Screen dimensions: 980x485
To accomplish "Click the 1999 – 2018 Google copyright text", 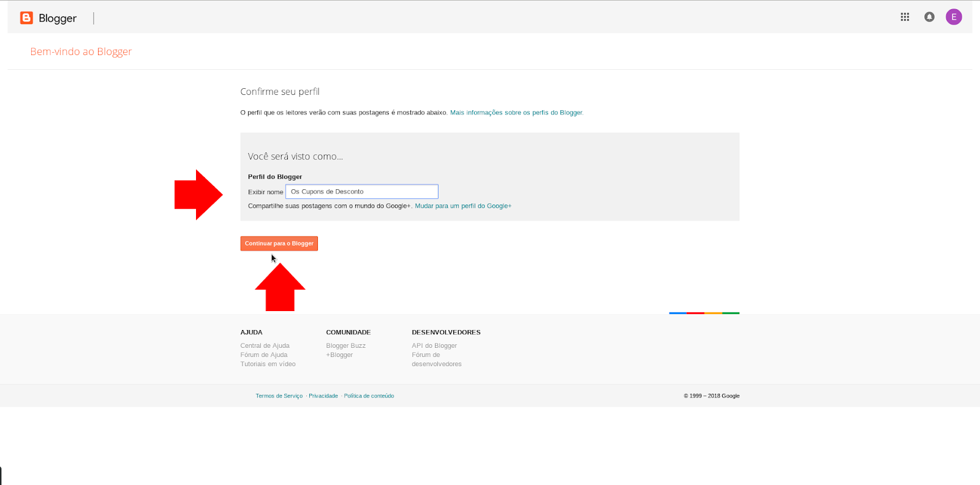I will click(x=712, y=396).
